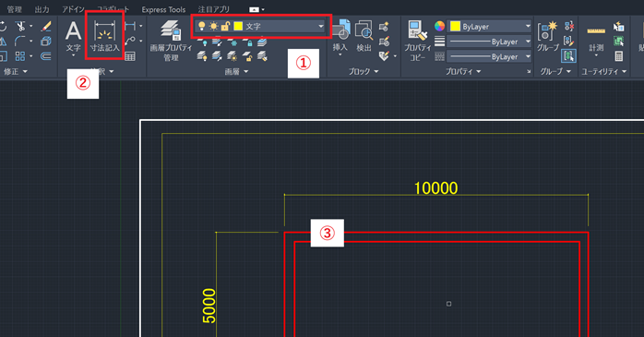Screen dimensions: 644x337
Task: Click the object color wheel icon
Action: point(439,26)
